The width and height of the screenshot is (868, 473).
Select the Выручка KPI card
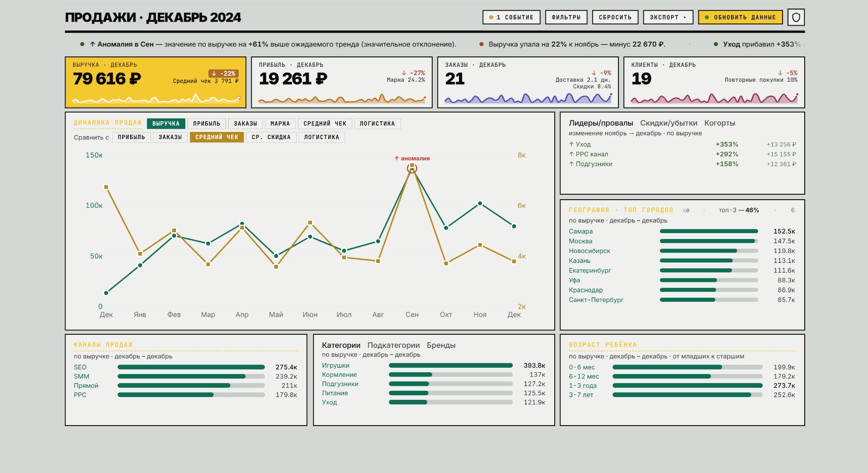[x=156, y=82]
